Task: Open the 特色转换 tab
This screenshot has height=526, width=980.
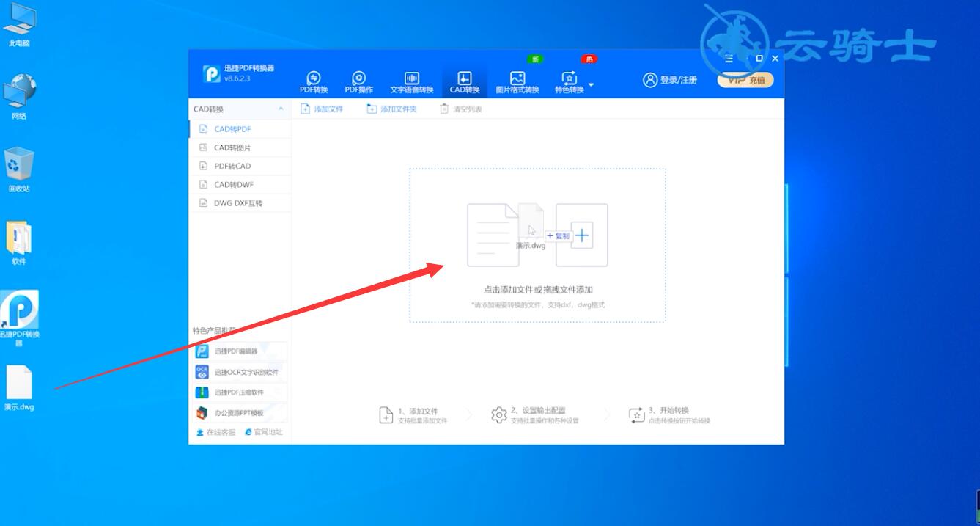Action: (x=570, y=83)
